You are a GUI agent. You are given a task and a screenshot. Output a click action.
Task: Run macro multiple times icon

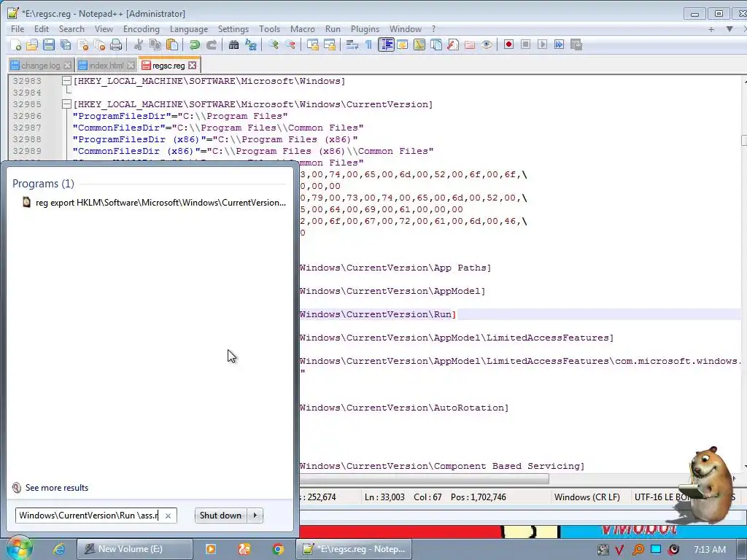tap(560, 44)
